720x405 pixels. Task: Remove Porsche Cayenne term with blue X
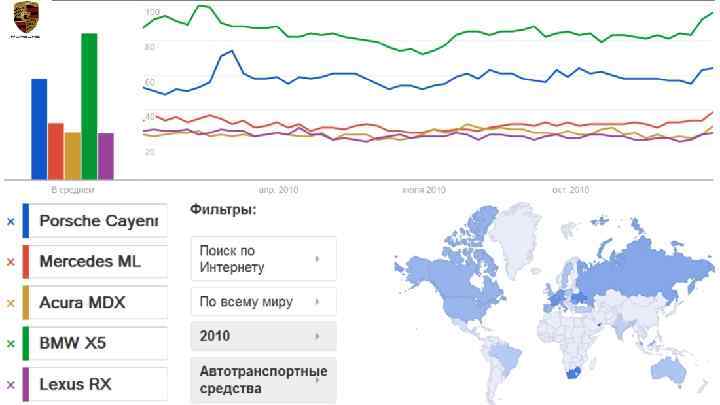[x=11, y=221]
